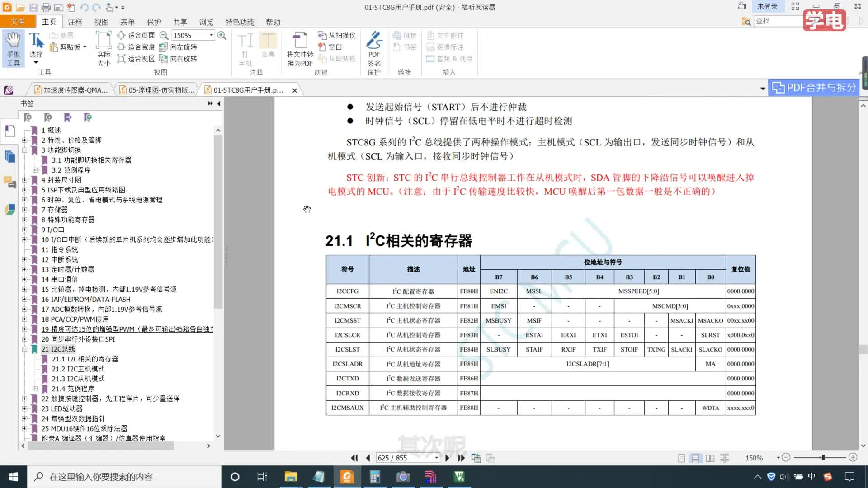
Task: Expand bookmark 9 I/O口
Action: coord(24,230)
